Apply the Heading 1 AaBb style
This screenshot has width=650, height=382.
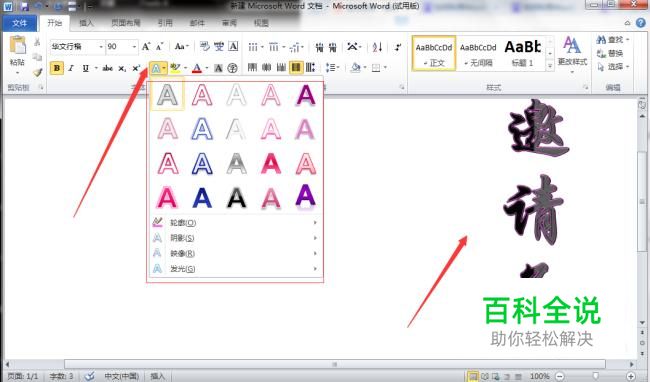coord(522,53)
